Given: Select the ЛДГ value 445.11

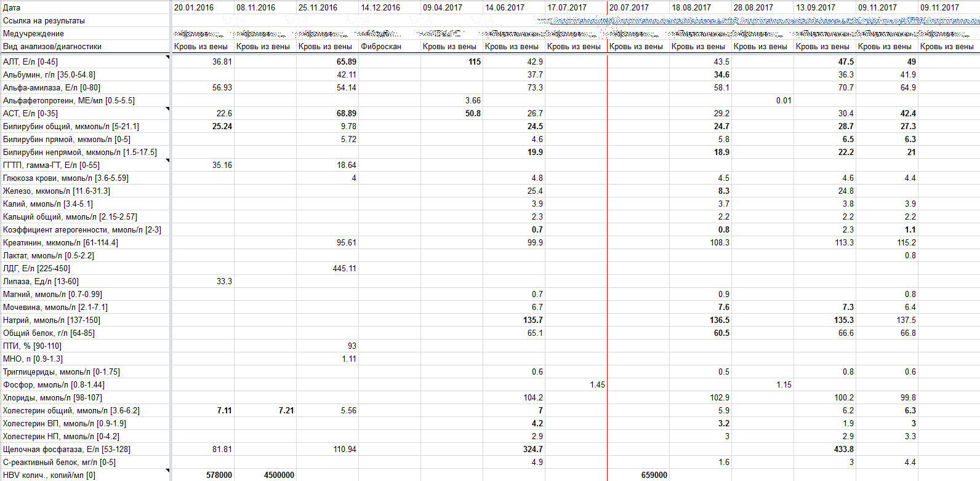Looking at the screenshot, I should tap(327, 269).
